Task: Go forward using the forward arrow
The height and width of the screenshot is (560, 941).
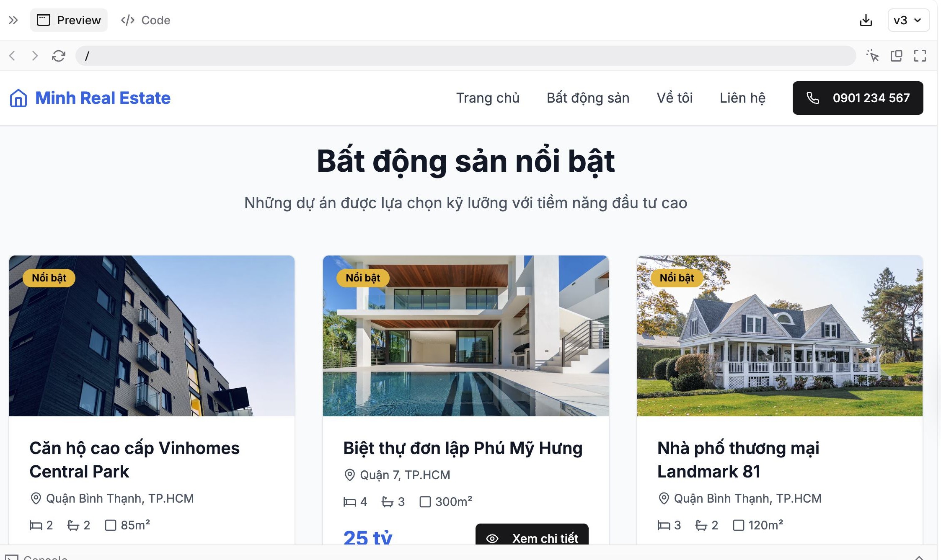Action: click(x=35, y=56)
